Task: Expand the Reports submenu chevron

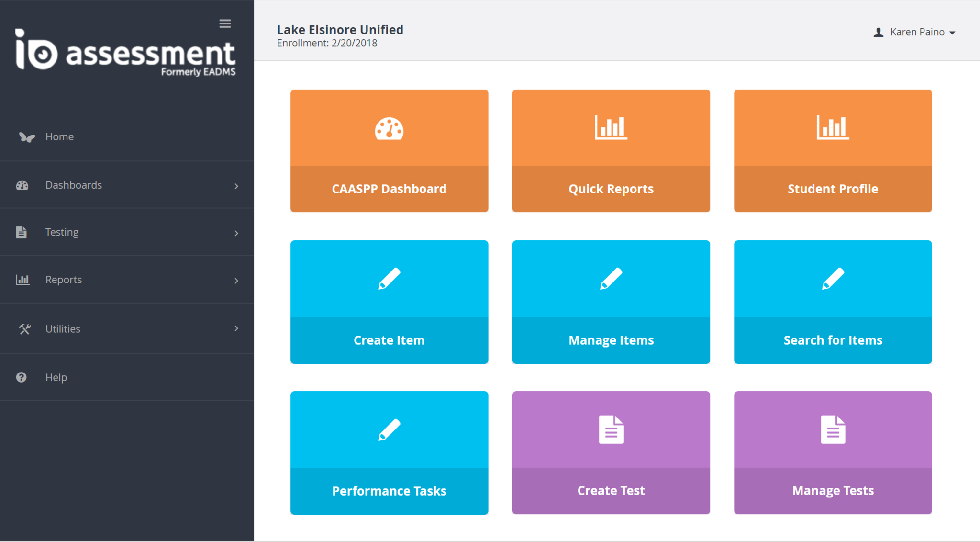Action: (x=236, y=281)
